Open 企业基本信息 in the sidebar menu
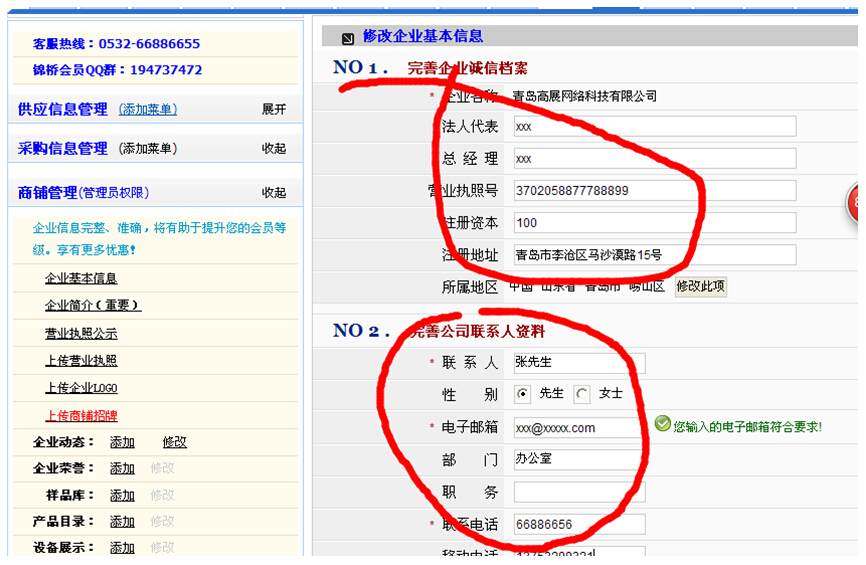The image size is (866, 565). pos(81,278)
